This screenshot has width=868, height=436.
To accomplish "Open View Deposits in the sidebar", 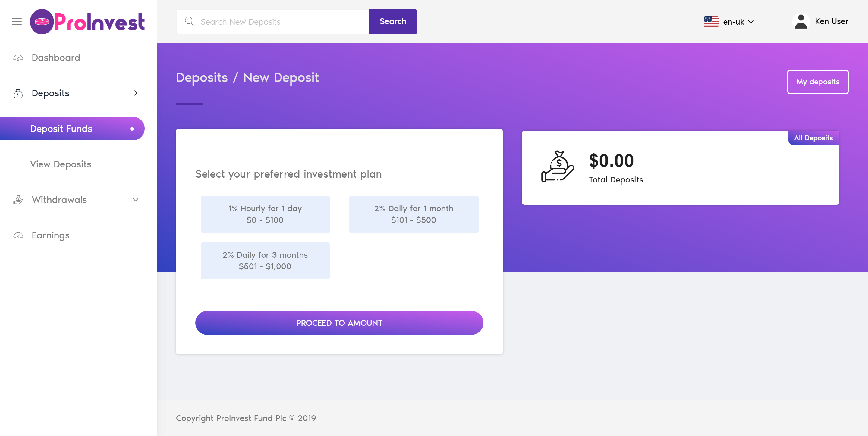I will [x=61, y=164].
